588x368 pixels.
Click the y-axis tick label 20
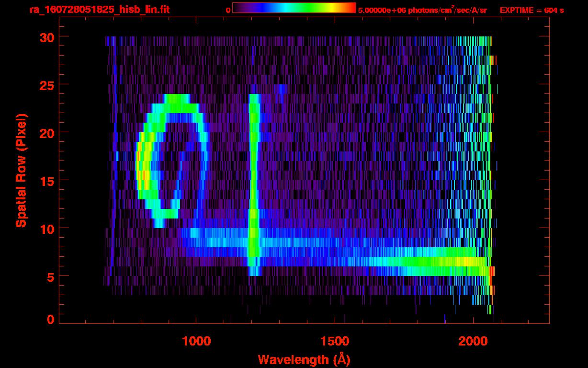point(46,133)
